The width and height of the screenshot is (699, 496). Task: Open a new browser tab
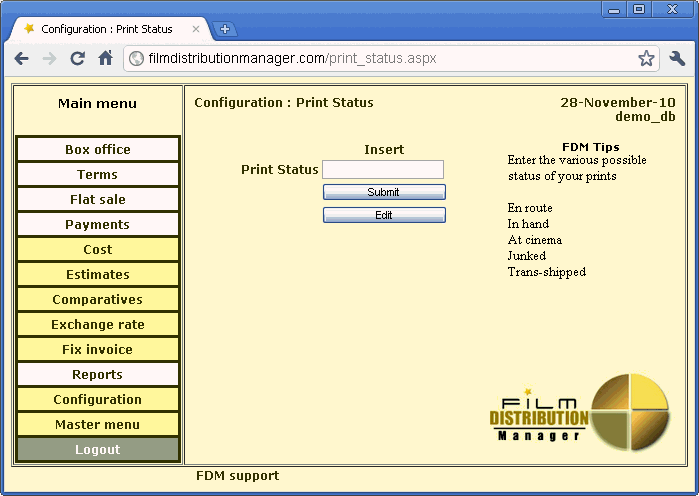(224, 29)
